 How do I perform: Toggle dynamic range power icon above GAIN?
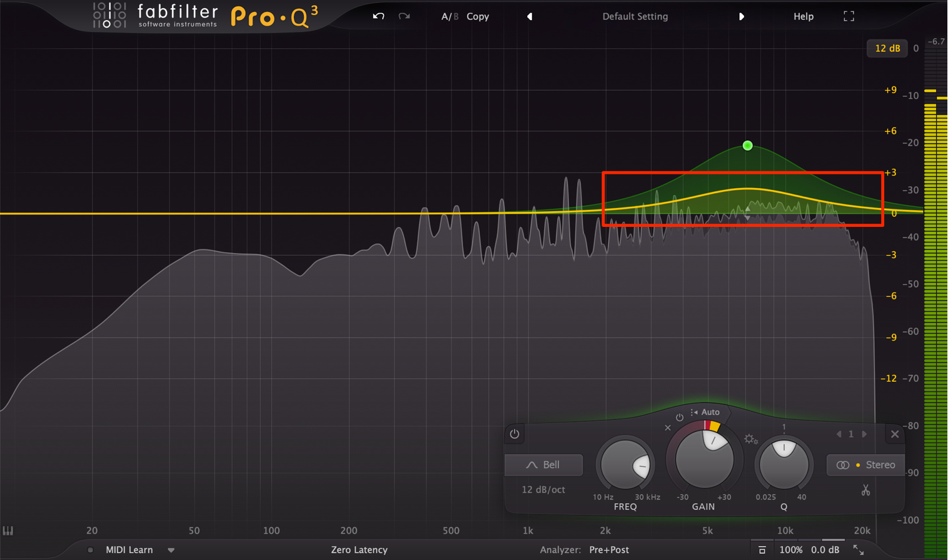click(x=680, y=417)
